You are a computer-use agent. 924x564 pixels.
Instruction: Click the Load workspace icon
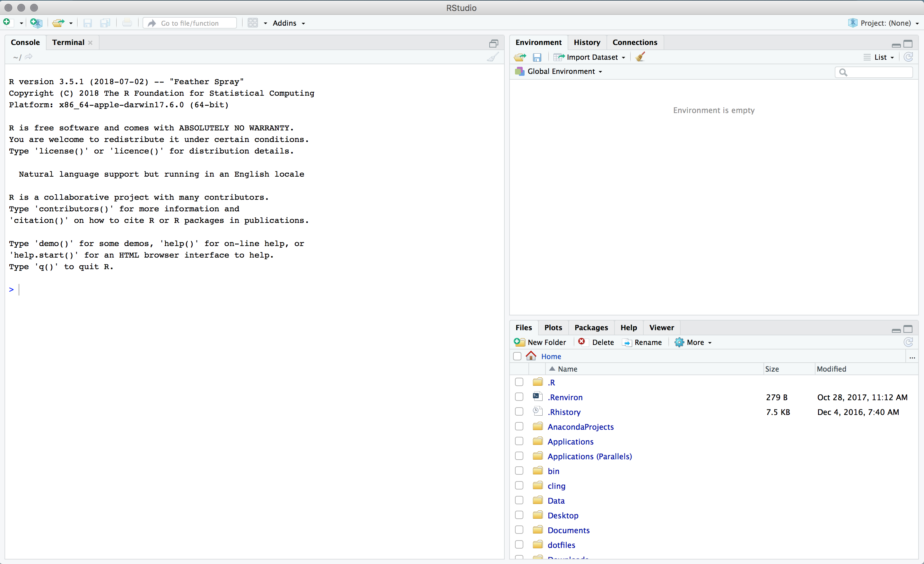(x=520, y=57)
